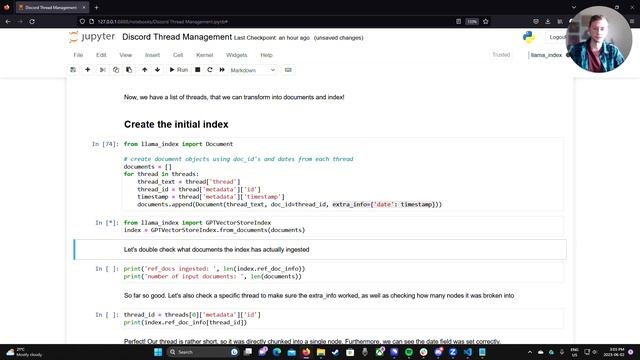
Task: Open the Pocket save icon
Action: coord(536,21)
